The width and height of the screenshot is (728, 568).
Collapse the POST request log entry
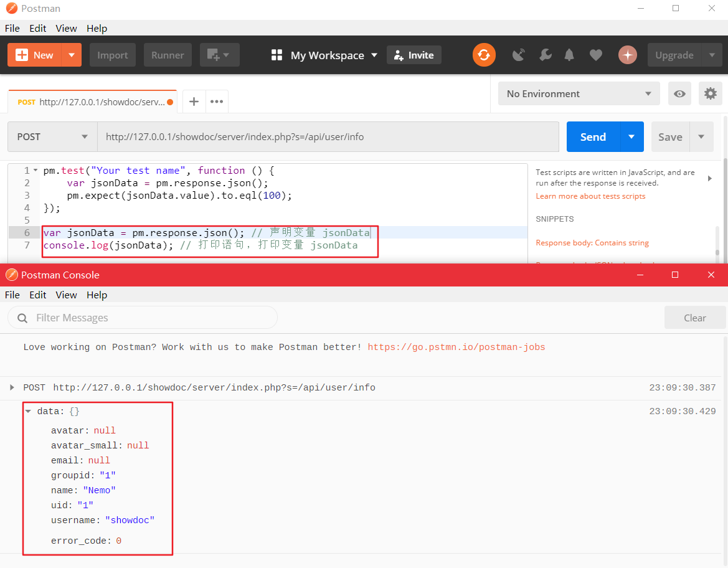(12, 387)
